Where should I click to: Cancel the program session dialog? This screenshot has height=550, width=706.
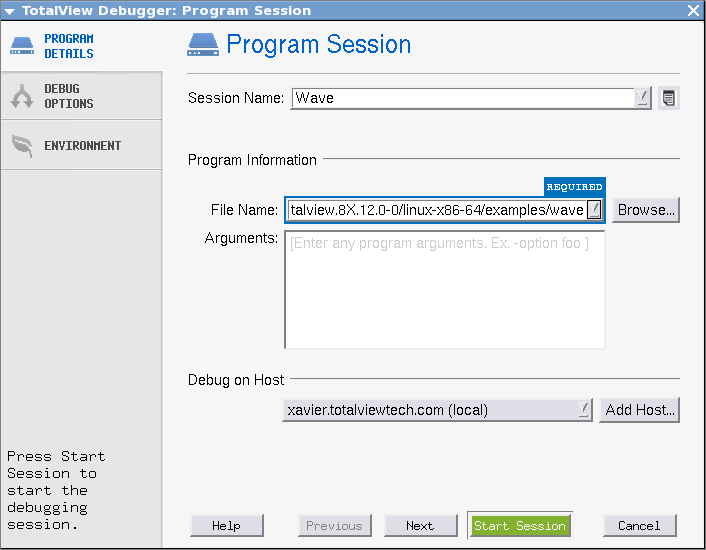639,526
